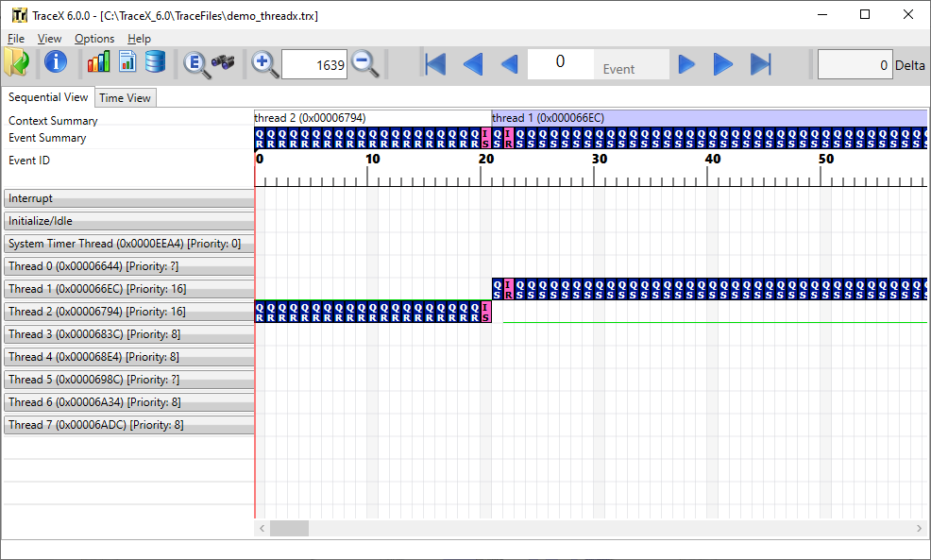Open the raw trace dump
This screenshot has height=560, width=931.
click(155, 62)
